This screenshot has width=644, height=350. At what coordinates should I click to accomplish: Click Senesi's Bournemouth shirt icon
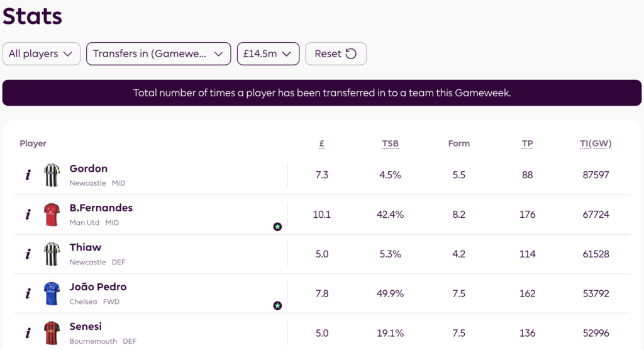(52, 333)
